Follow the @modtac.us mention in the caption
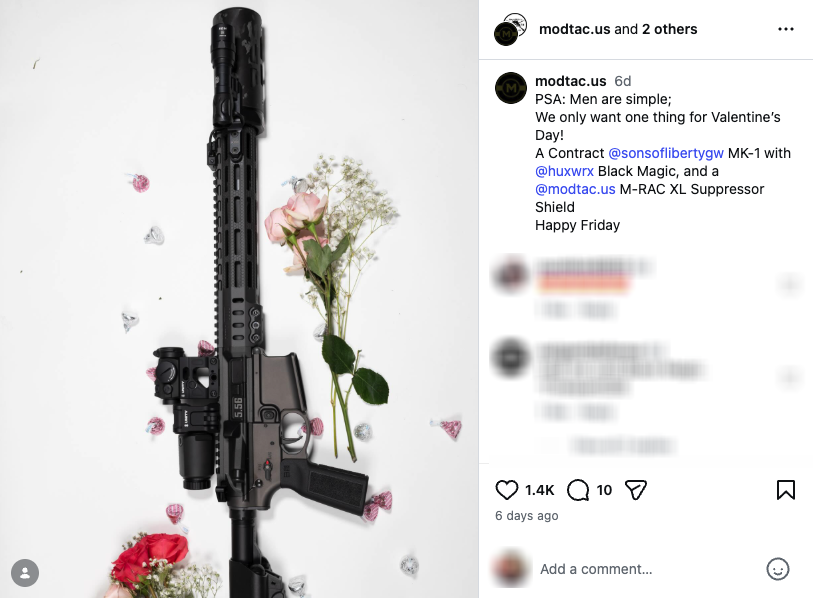The image size is (813, 598). 575,189
